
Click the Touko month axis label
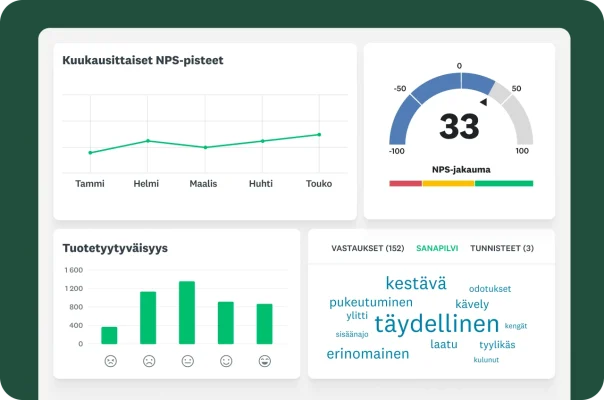(319, 183)
